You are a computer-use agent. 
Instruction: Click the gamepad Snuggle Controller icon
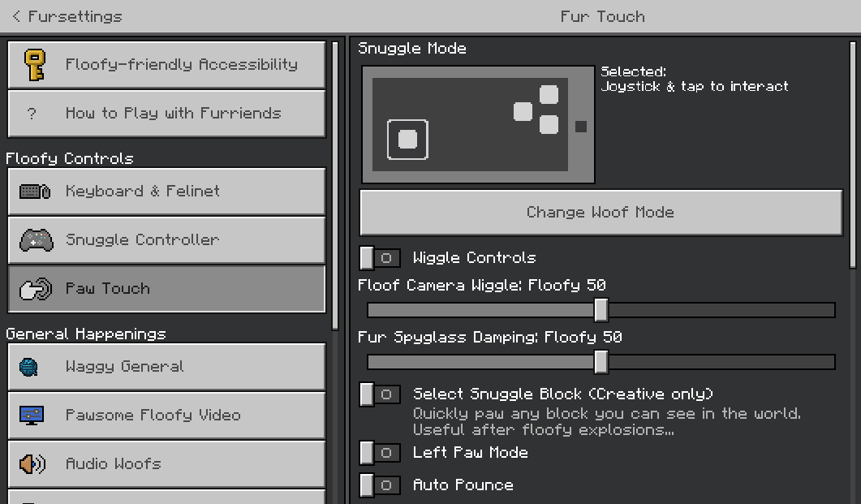click(36, 240)
